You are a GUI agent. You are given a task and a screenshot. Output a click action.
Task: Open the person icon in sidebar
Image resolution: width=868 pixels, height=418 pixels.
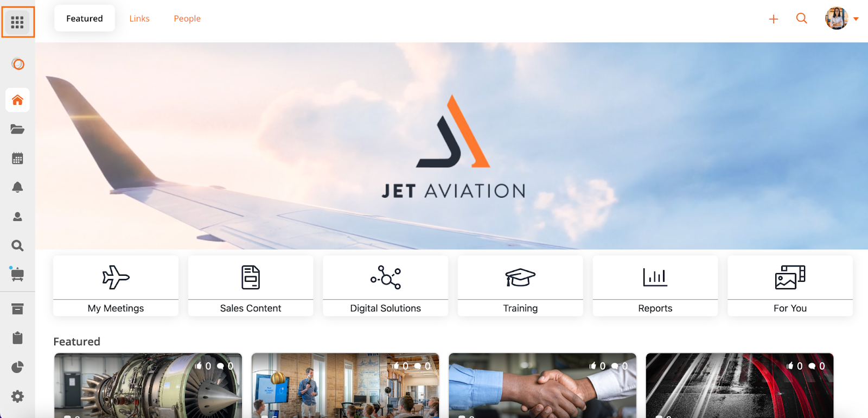[x=17, y=217]
